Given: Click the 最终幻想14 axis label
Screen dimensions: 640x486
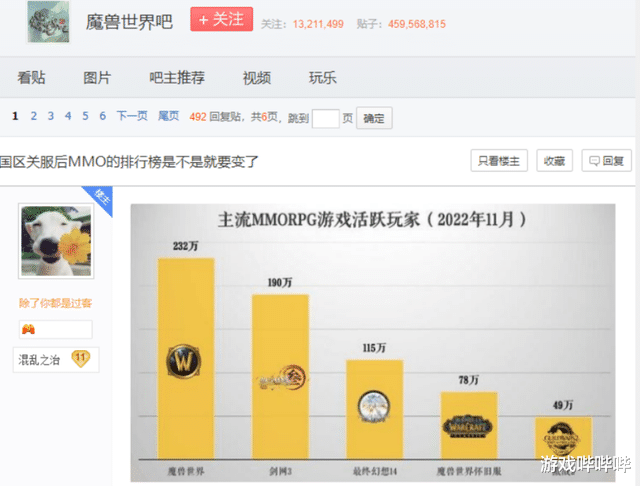Looking at the screenshot, I should [x=375, y=471].
